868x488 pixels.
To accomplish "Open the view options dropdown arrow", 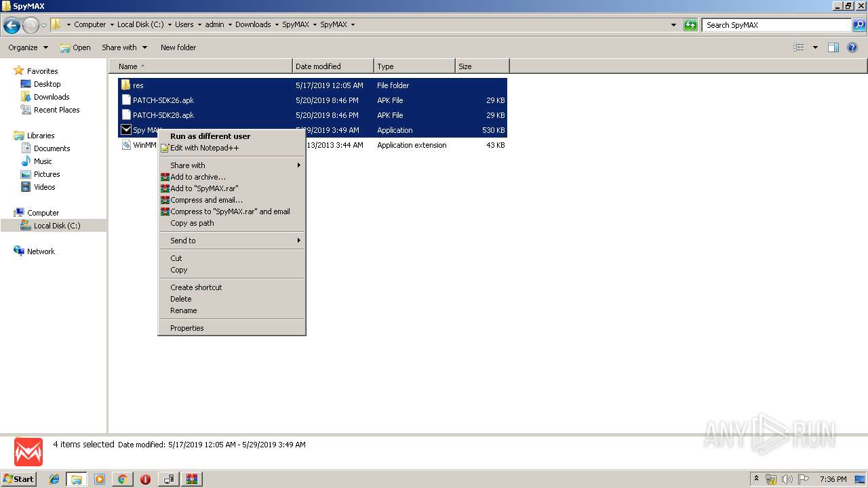I will (x=815, y=47).
